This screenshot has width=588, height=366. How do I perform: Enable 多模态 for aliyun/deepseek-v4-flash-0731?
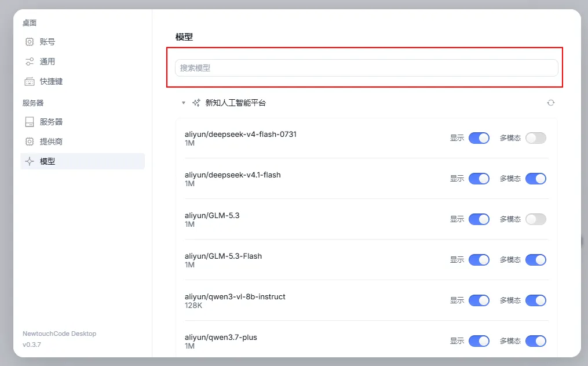coord(535,138)
